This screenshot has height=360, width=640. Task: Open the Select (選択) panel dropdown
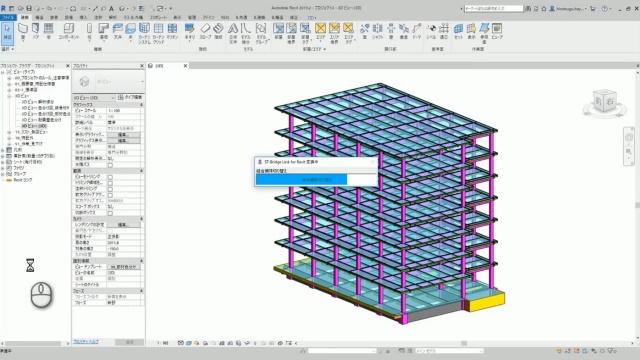pyautogui.click(x=8, y=49)
